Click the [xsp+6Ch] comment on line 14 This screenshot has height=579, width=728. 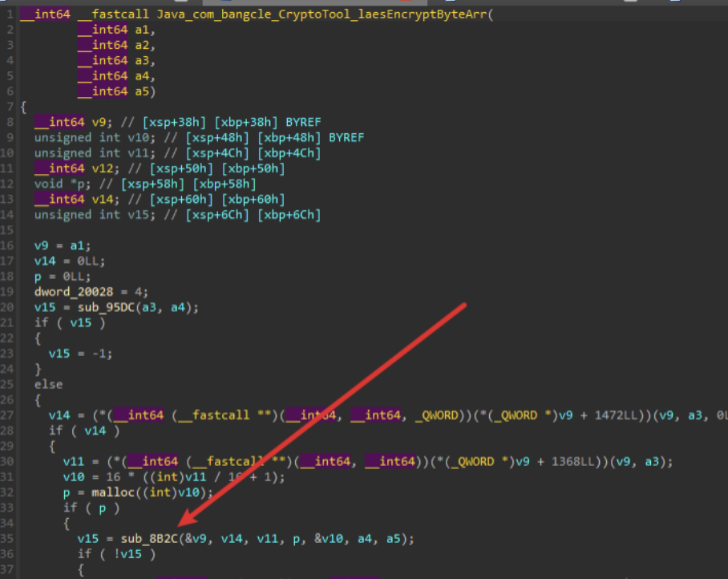pos(217,215)
